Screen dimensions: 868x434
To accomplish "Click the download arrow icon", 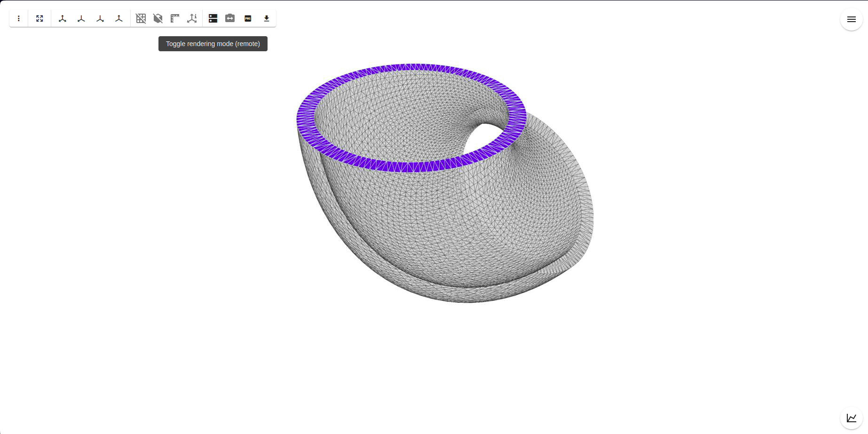I will coord(267,18).
